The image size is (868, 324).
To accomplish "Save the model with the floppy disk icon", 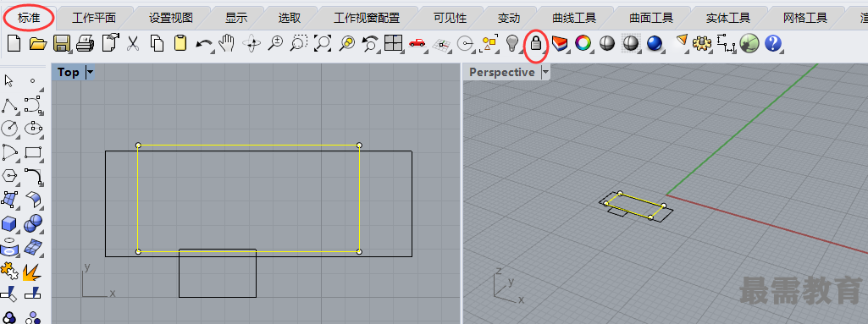I will pyautogui.click(x=62, y=43).
